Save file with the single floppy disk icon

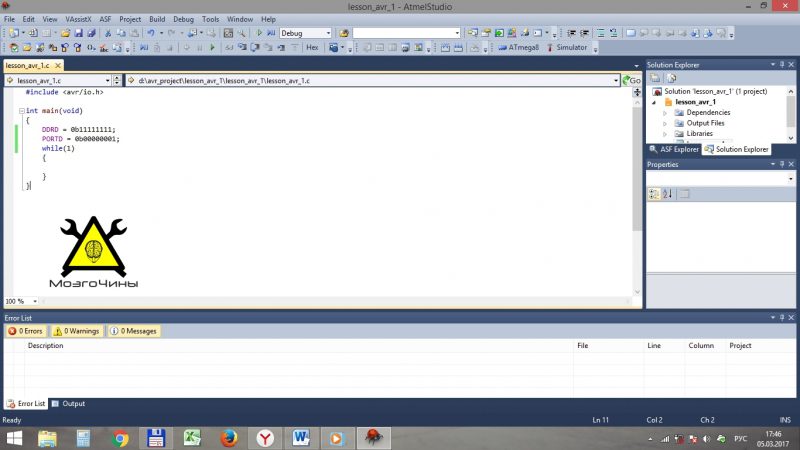click(x=79, y=33)
